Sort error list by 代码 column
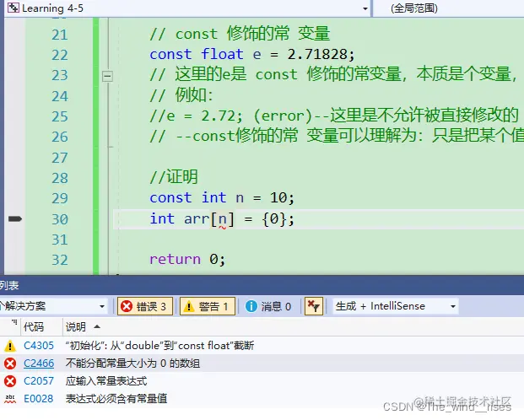The image size is (524, 420). [x=34, y=326]
